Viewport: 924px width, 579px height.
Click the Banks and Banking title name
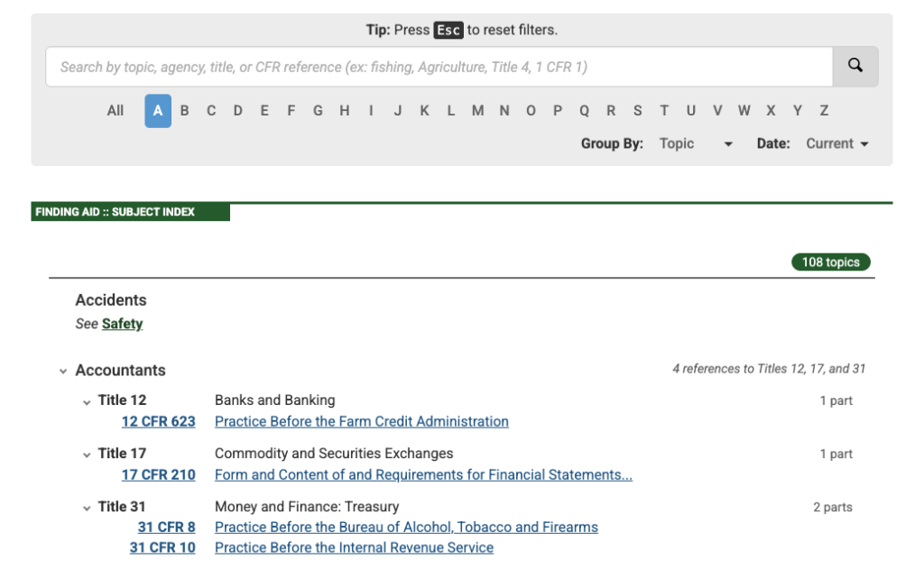click(x=274, y=400)
